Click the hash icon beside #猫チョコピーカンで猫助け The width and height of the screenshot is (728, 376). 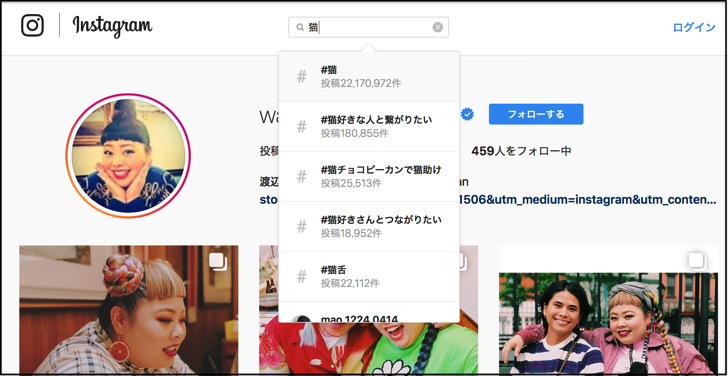click(302, 176)
